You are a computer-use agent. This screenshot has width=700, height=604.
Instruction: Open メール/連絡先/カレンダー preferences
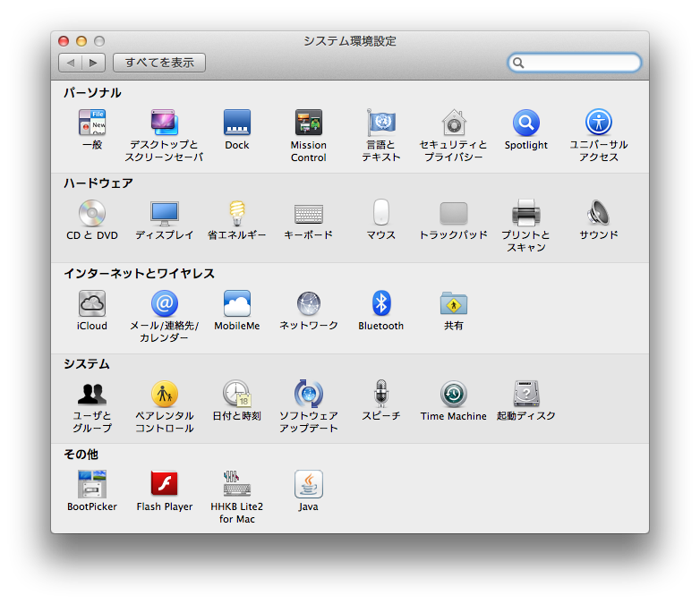165,303
